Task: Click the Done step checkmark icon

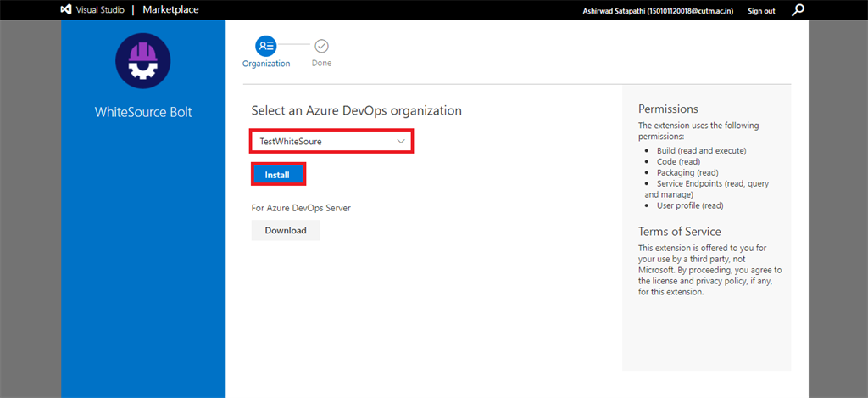Action: coord(321,46)
